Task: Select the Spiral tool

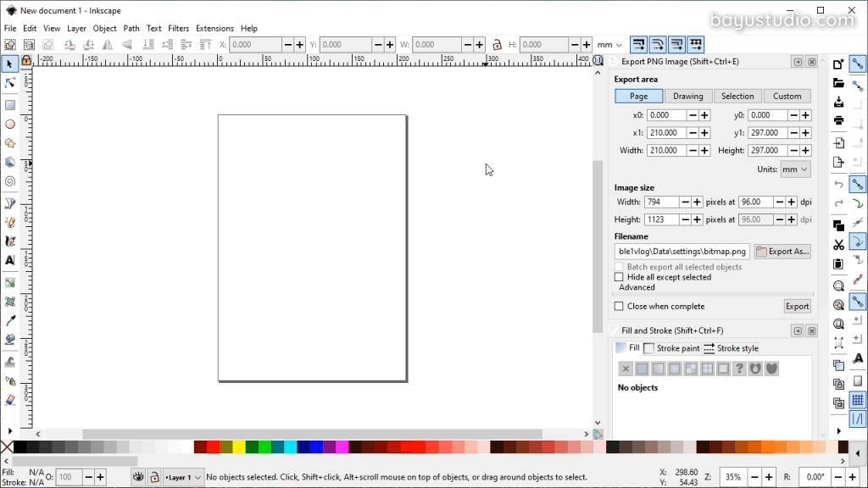Action: (10, 181)
